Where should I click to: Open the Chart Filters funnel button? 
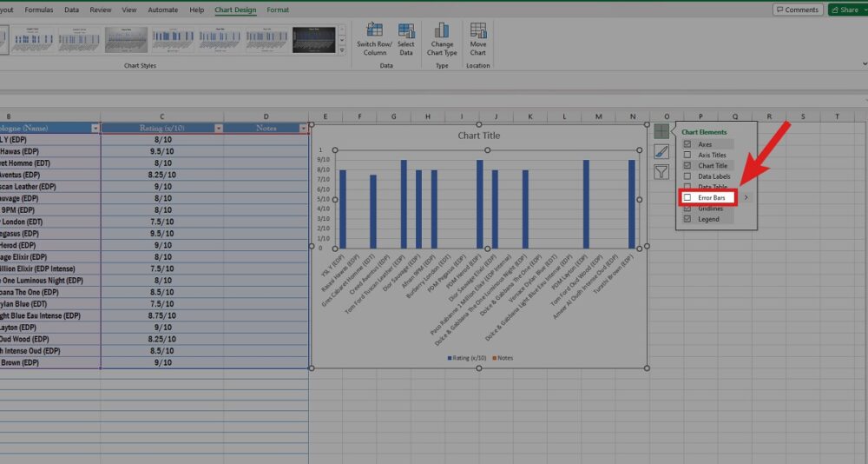661,172
